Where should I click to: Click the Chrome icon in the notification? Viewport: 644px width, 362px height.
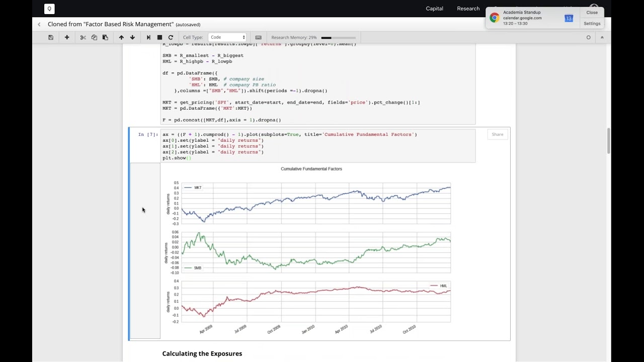495,18
